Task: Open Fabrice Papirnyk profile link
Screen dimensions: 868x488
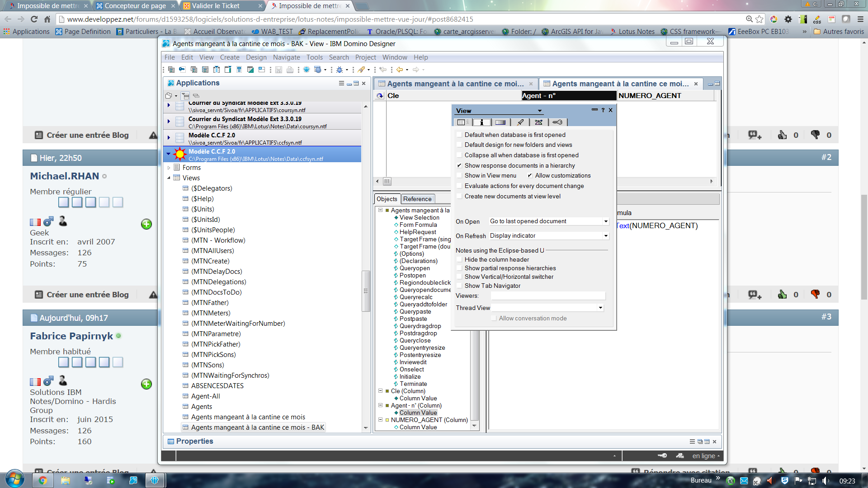Action: 71,336
